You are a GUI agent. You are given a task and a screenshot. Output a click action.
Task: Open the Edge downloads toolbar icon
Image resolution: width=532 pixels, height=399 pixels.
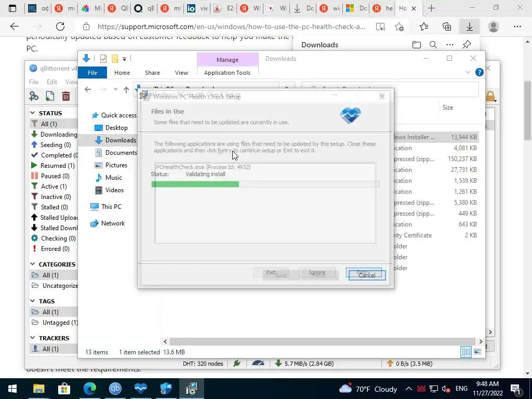click(x=470, y=26)
